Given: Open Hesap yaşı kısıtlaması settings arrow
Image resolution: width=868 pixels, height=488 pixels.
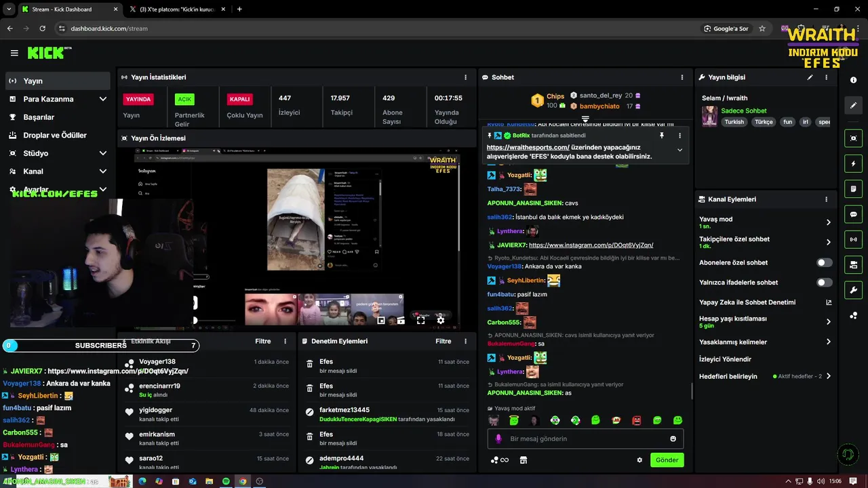Looking at the screenshot, I should coord(828,322).
